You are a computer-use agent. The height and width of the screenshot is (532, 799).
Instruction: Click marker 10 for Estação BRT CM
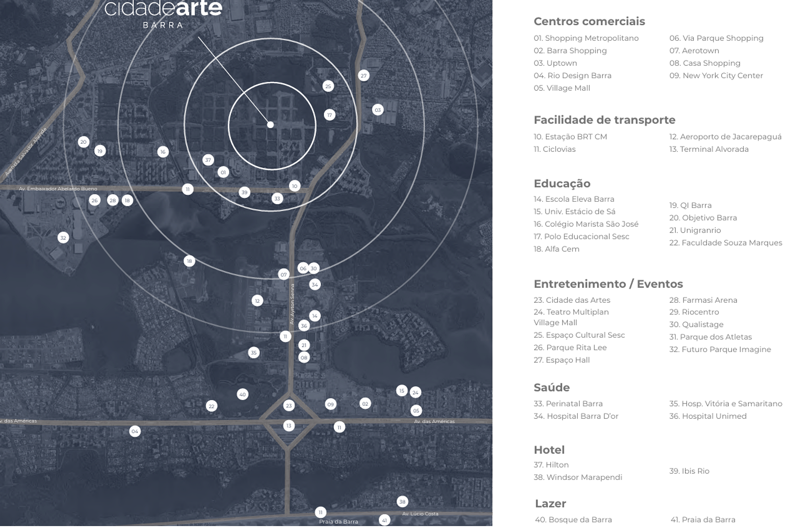(295, 186)
